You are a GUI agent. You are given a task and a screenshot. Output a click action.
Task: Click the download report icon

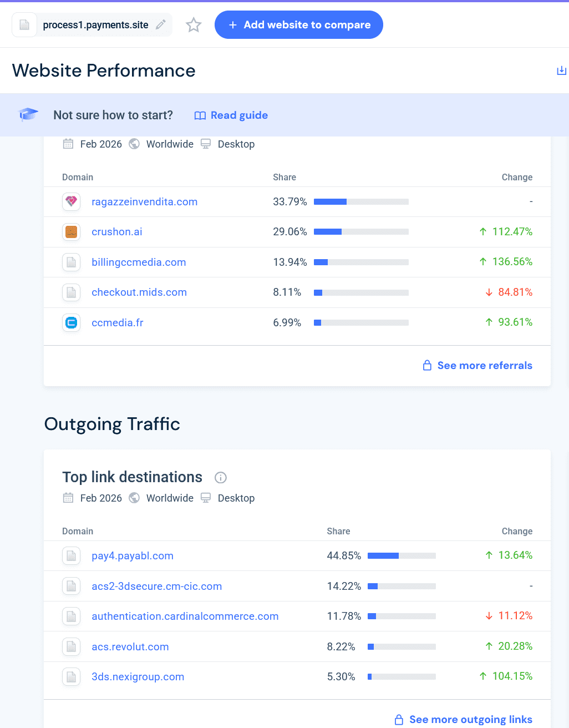coord(561,70)
